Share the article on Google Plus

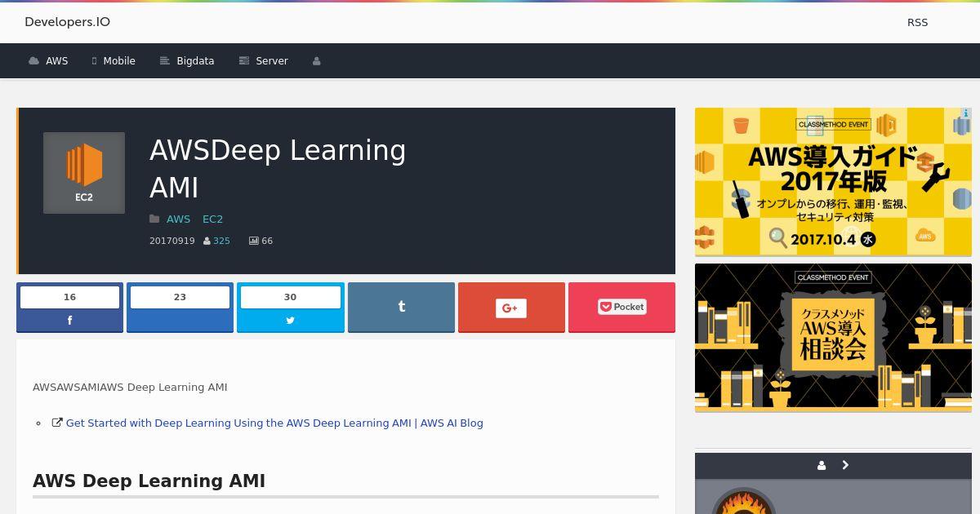tap(511, 308)
